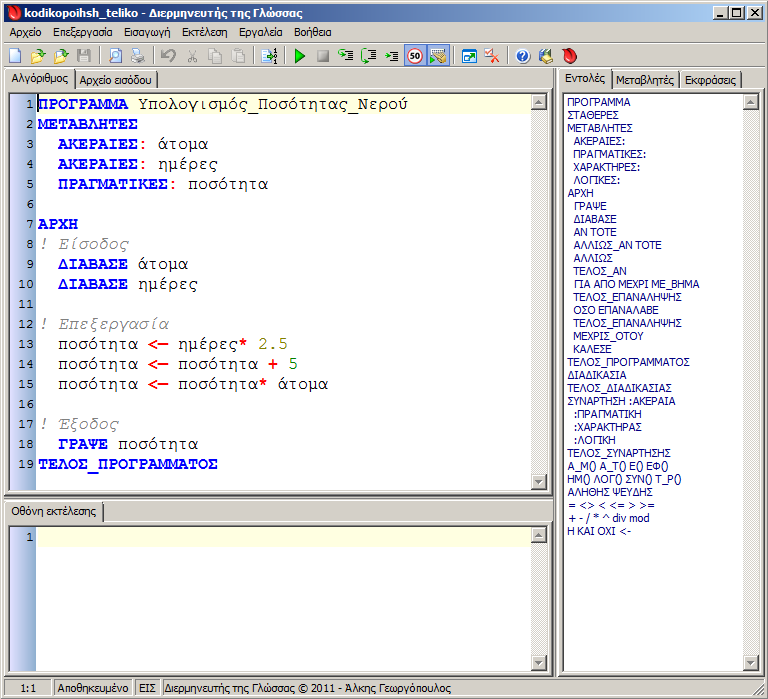The image size is (768, 699).
Task: Insert ΤΕΛΟΣ_ΑΝ command
Action: pos(600,271)
